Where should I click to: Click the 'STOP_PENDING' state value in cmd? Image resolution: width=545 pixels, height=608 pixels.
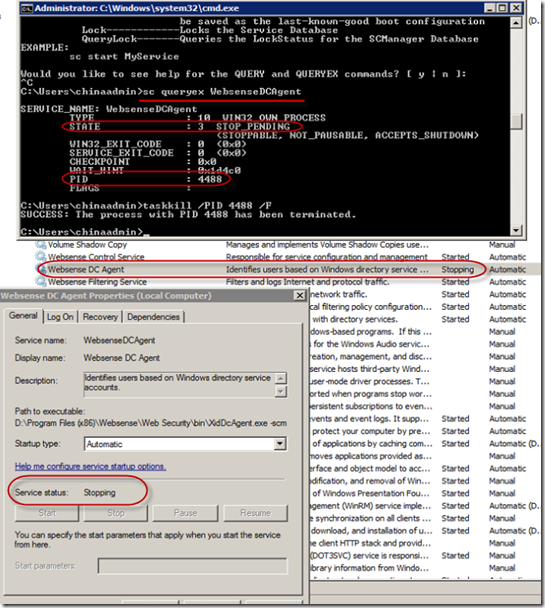pyautogui.click(x=253, y=126)
